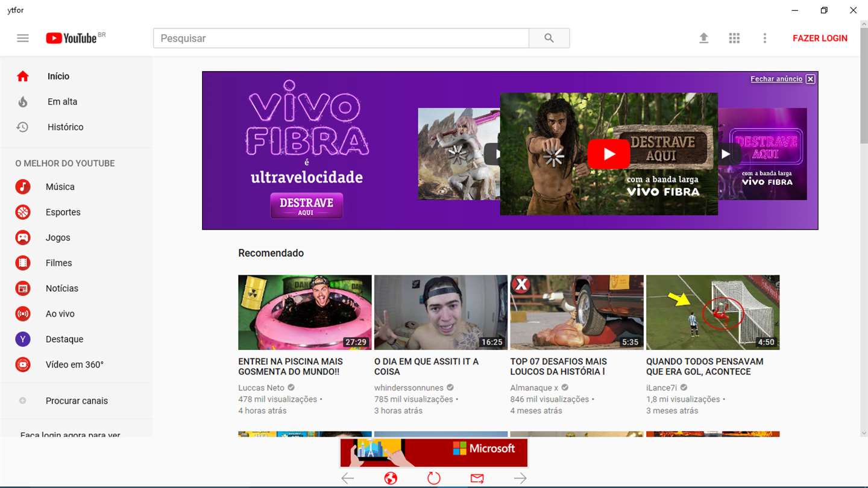The width and height of the screenshot is (868, 488).
Task: Open Filmes in the sidebar
Action: pyautogui.click(x=59, y=263)
